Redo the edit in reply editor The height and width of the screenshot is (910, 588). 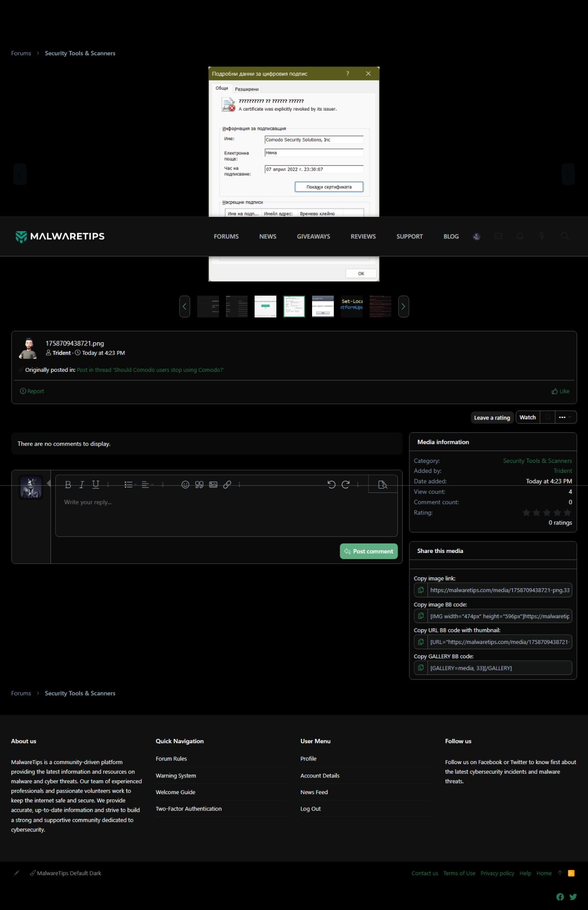coord(345,484)
